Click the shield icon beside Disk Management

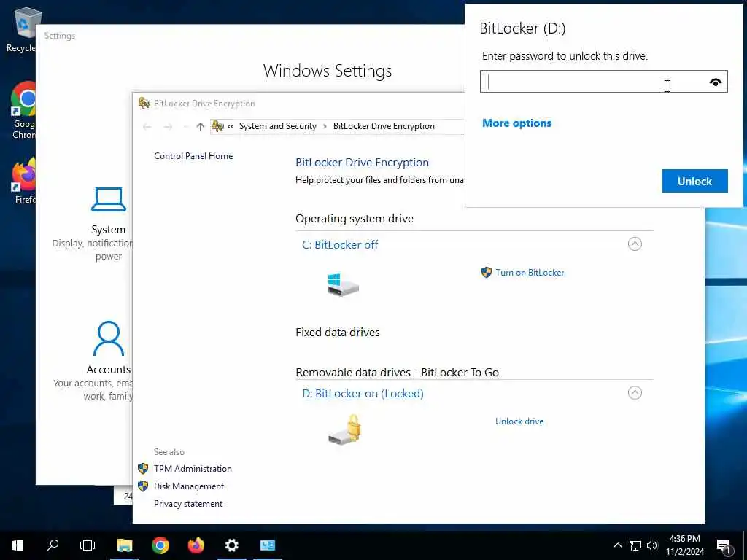pyautogui.click(x=143, y=486)
